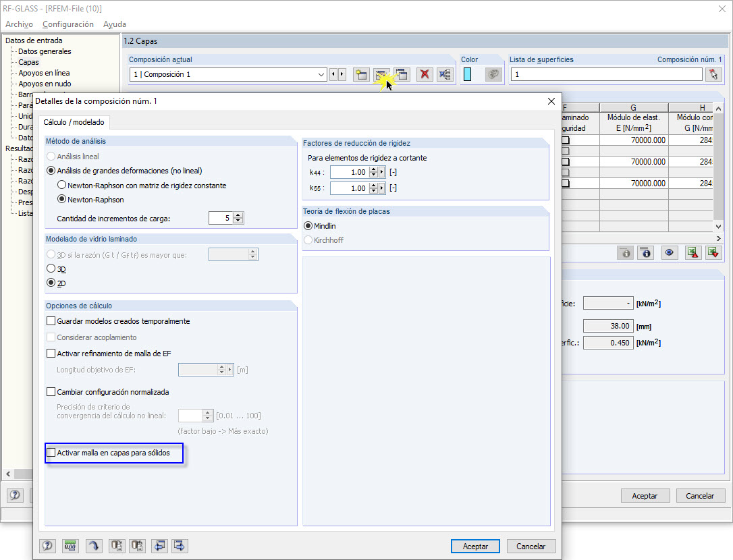Click the delete all compositions icon

tap(445, 74)
